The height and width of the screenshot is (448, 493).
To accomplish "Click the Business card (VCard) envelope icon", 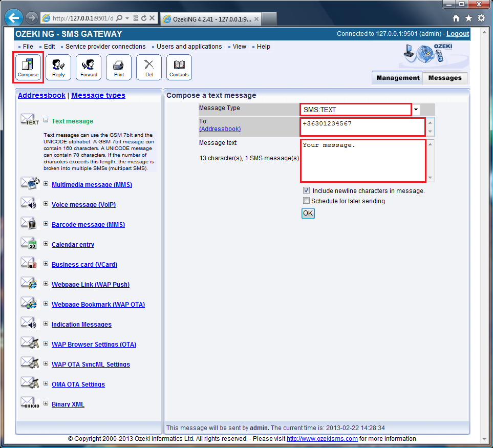I will [x=29, y=263].
